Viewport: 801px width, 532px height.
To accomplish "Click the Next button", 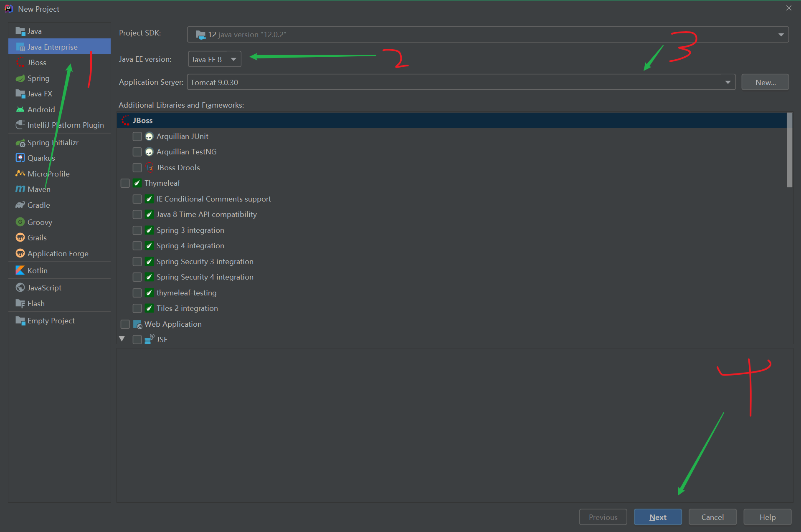I will pyautogui.click(x=658, y=517).
